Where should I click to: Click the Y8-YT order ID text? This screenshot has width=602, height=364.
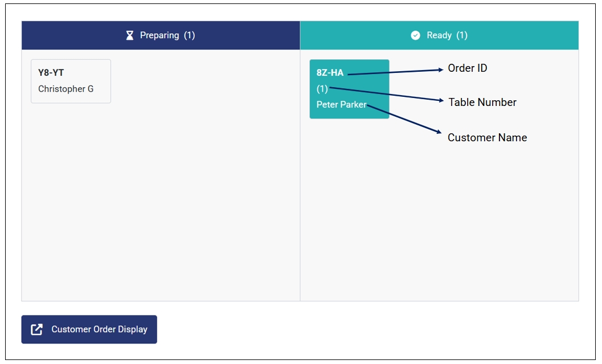pyautogui.click(x=51, y=72)
